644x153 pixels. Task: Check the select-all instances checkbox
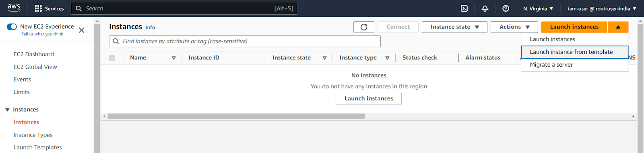tap(112, 58)
